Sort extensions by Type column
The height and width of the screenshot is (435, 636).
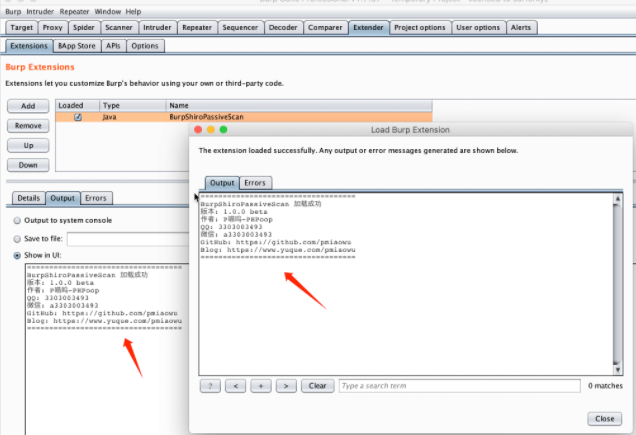pyautogui.click(x=133, y=106)
